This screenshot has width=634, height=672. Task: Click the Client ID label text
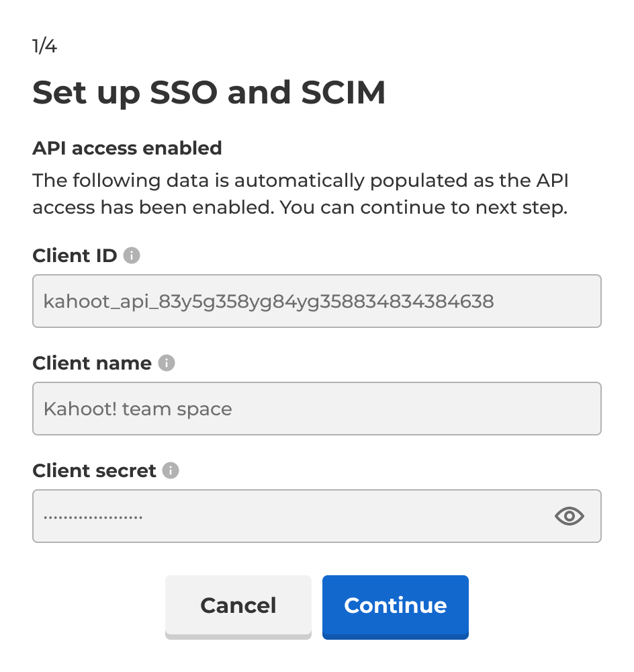pos(75,256)
